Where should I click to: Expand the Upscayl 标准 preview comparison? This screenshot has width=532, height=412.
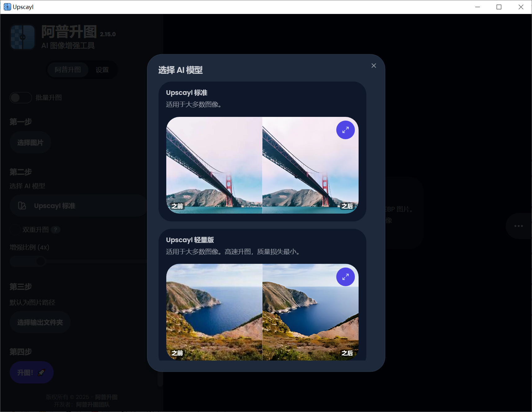click(345, 130)
